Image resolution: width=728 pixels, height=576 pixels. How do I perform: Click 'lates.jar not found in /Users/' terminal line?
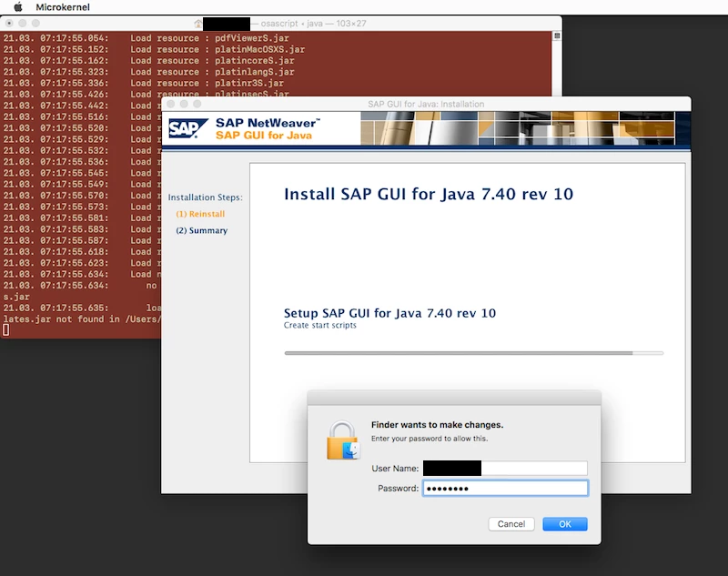coord(82,318)
